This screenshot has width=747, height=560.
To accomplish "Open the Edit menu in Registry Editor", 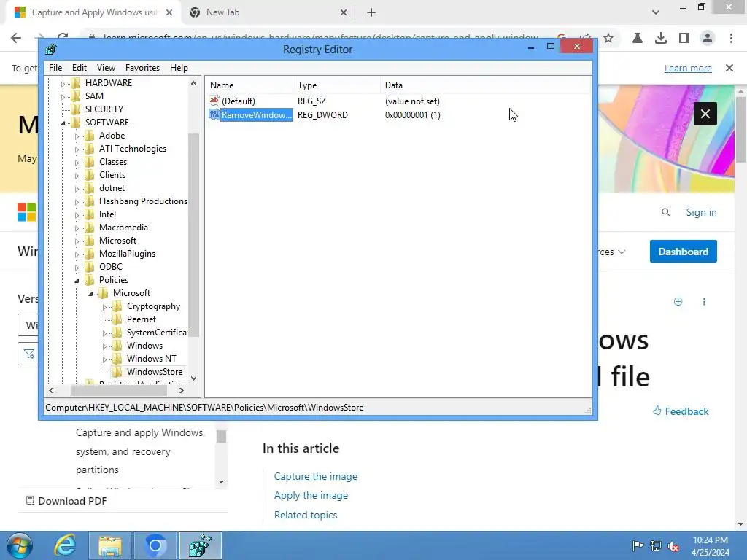I will [79, 68].
